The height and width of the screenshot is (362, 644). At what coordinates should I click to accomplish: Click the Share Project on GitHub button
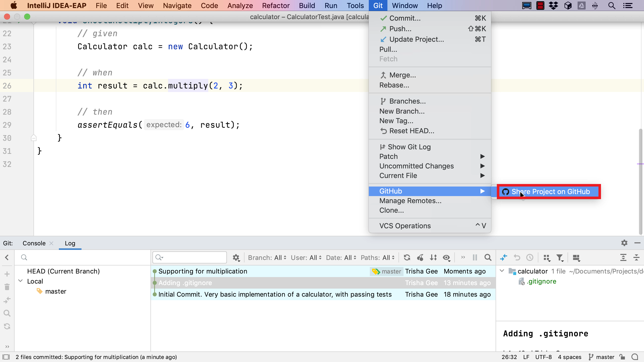pos(551,192)
